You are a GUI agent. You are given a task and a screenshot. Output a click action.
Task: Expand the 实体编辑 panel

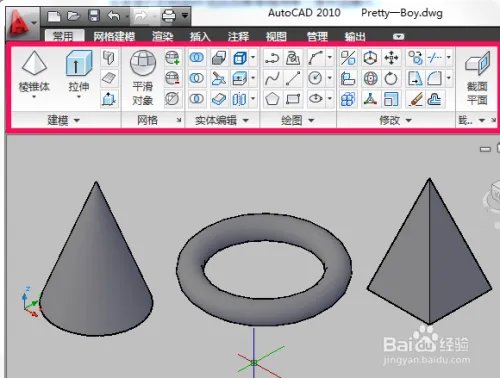tap(222, 120)
